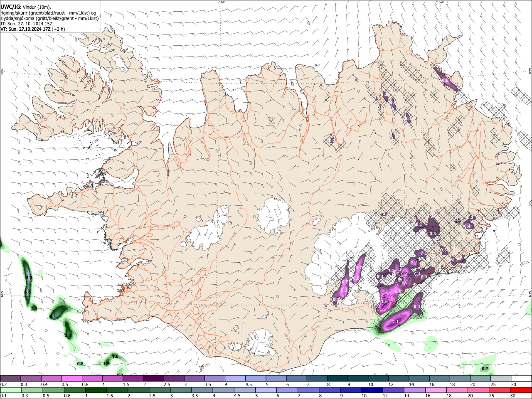
Task: Pick the lower legend swatch between 25 and 30
Action: 500,390
